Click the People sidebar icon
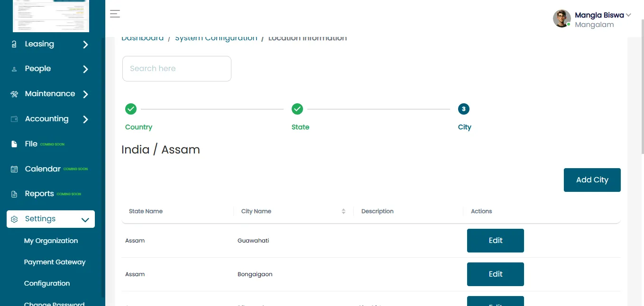Image resolution: width=644 pixels, height=306 pixels. [x=14, y=69]
